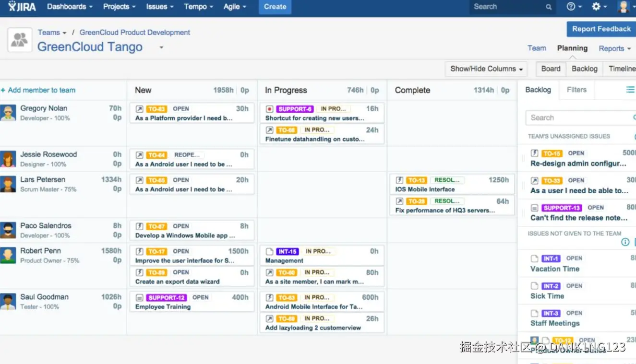Screen dimensions: 636x364
Task: Open the Issues dropdown menu
Action: 160,7
